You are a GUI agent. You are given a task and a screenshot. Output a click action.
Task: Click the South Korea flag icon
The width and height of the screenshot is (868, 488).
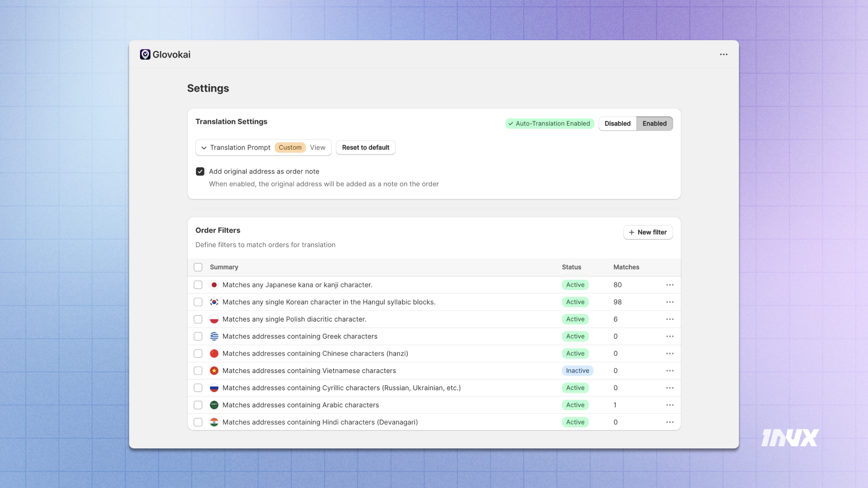click(214, 302)
